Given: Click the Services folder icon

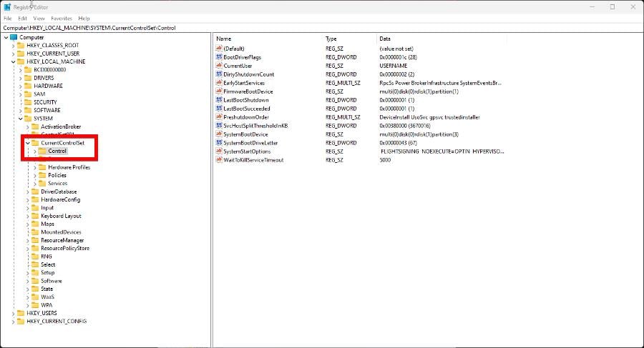Looking at the screenshot, I should pyautogui.click(x=42, y=183).
